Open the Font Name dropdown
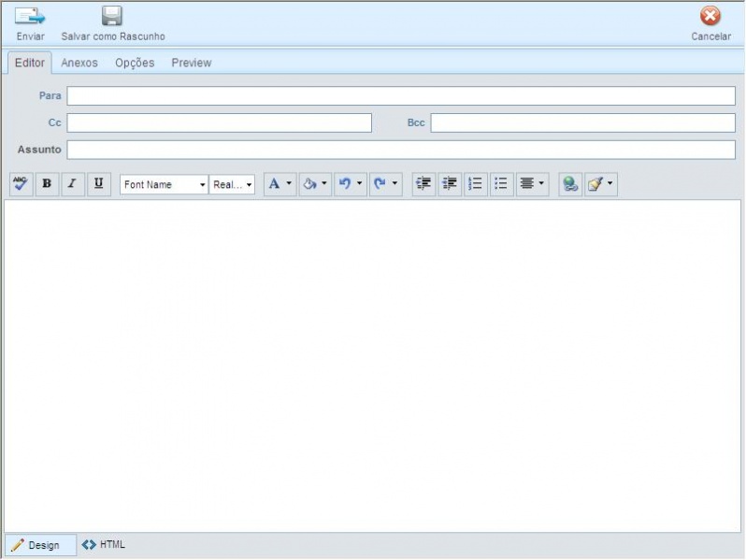The height and width of the screenshot is (560, 746). coord(164,184)
